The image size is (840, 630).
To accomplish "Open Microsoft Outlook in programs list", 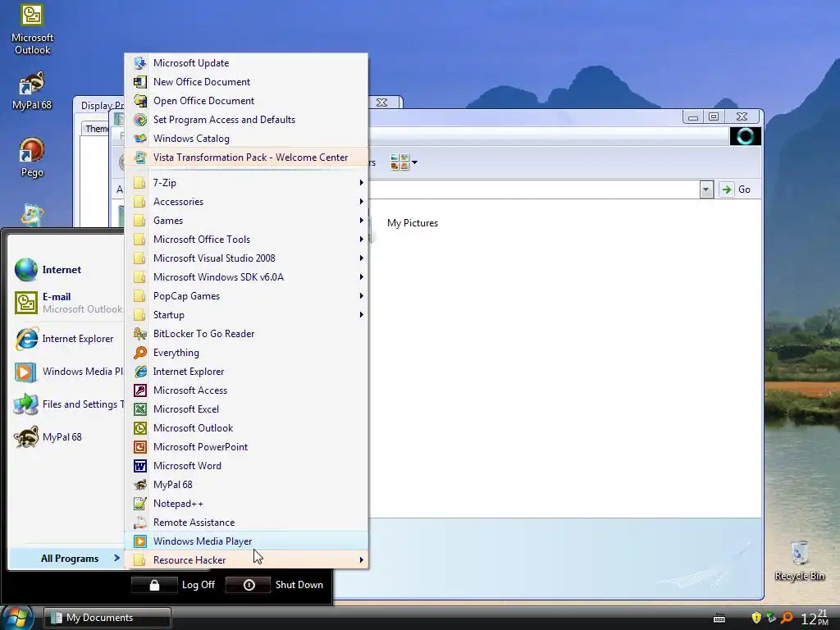I will pyautogui.click(x=246, y=428).
